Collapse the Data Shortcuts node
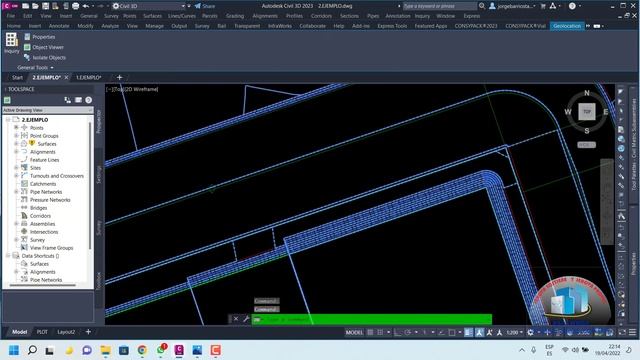 pyautogui.click(x=8, y=256)
